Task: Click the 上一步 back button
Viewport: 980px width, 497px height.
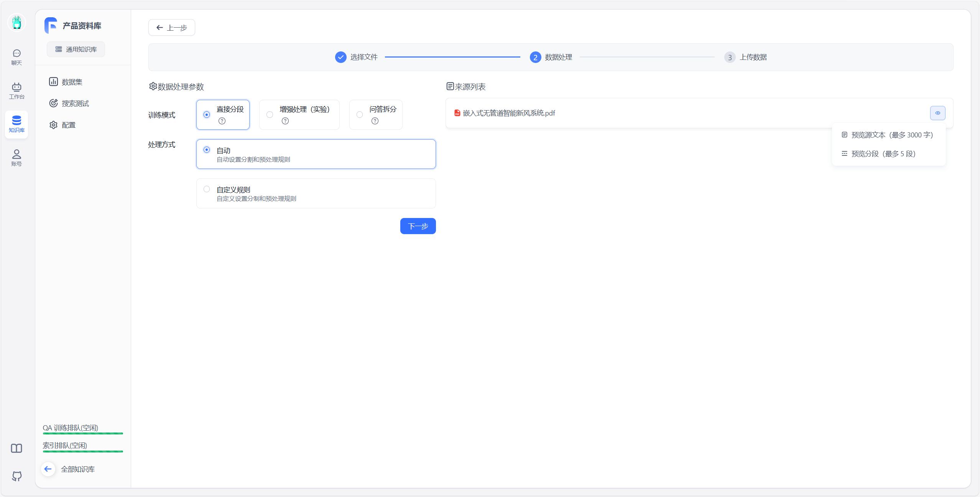Action: [171, 28]
